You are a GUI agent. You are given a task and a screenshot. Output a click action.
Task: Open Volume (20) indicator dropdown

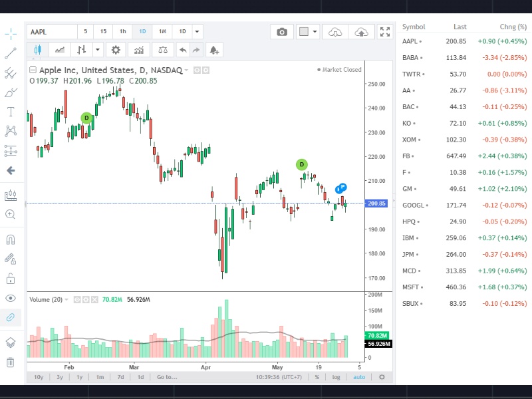[66, 300]
